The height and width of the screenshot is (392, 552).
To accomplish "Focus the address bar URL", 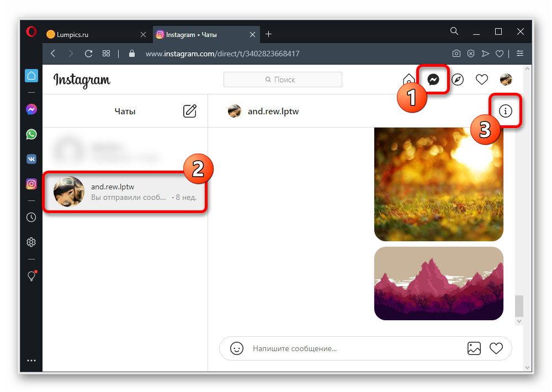I will point(222,54).
